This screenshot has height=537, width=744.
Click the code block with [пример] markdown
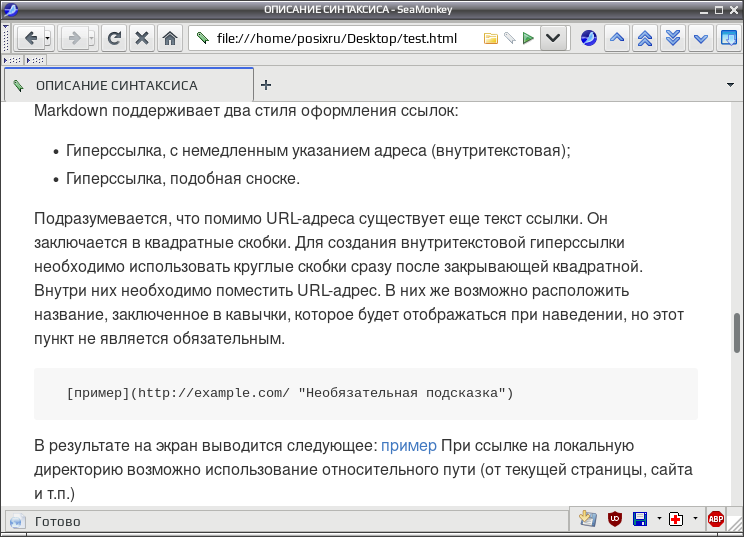(366, 394)
